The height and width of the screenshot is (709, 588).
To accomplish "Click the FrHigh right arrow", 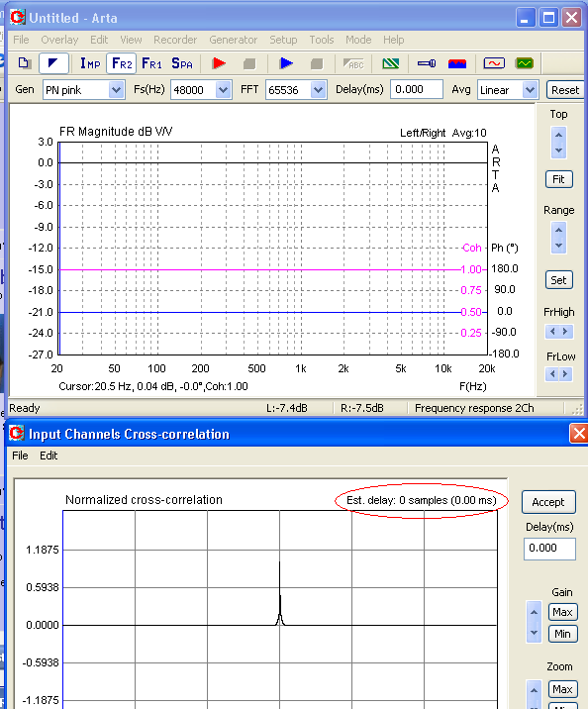I will point(565,332).
